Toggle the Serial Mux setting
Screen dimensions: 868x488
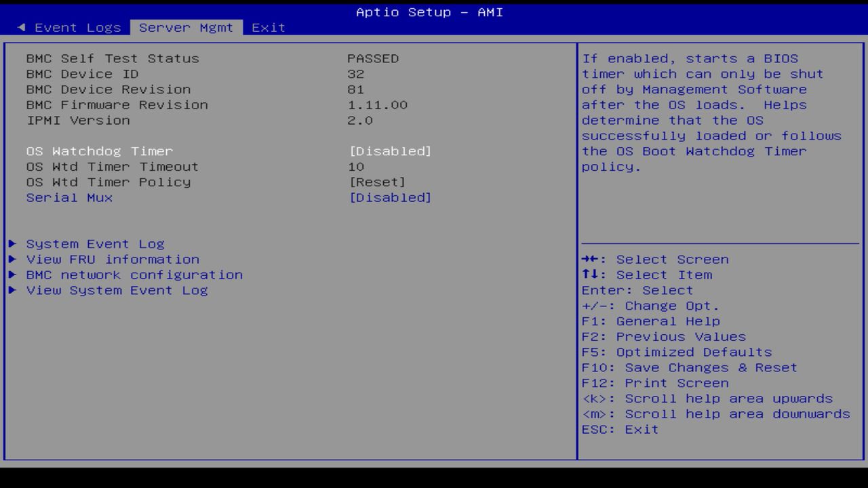click(x=391, y=197)
